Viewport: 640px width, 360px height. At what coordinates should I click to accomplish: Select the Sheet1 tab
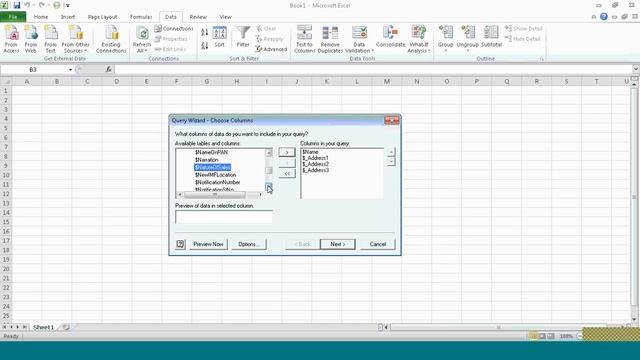pos(43,327)
